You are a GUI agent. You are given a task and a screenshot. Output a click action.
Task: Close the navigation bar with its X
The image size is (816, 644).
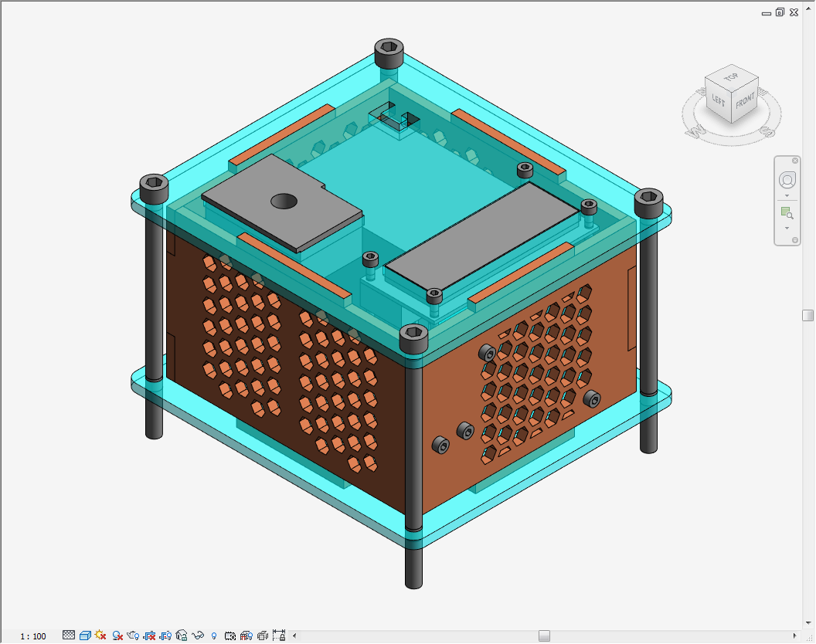click(x=795, y=161)
